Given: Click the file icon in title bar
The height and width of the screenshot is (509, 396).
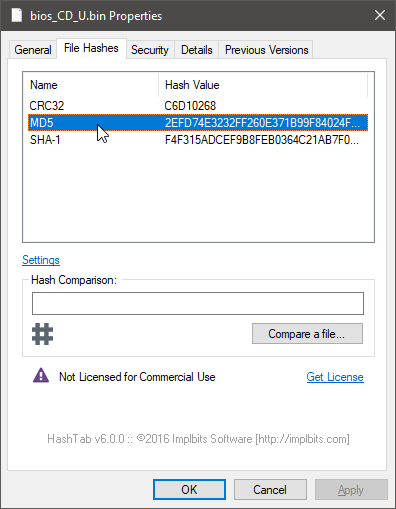Looking at the screenshot, I should pos(16,15).
